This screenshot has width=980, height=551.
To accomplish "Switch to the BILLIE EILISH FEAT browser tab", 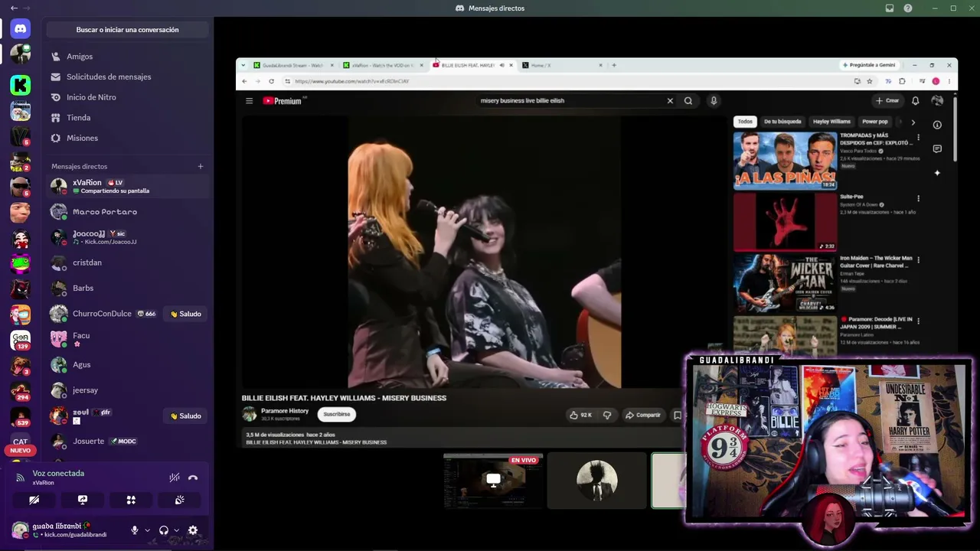I will (468, 65).
